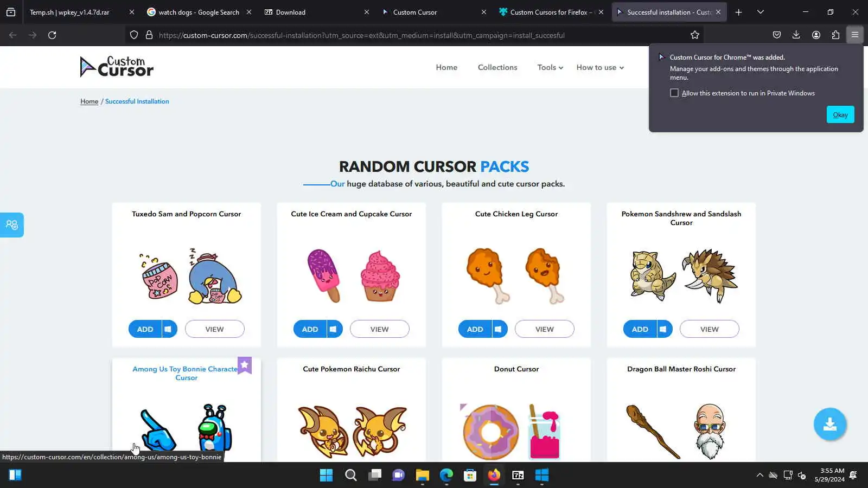Screen dimensions: 868x488
Task: Click the site padlock icon in address bar
Action: point(149,35)
